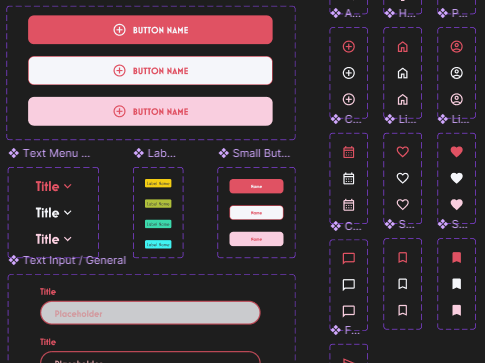This screenshot has height=363, width=485.
Task: Expand the white Title dropdown menu
Action: click(53, 213)
